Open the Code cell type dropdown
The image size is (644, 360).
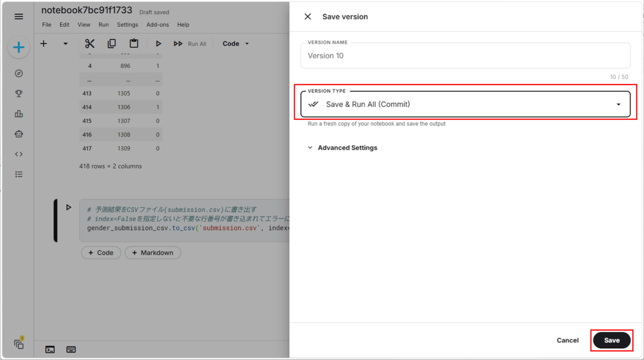tap(236, 44)
